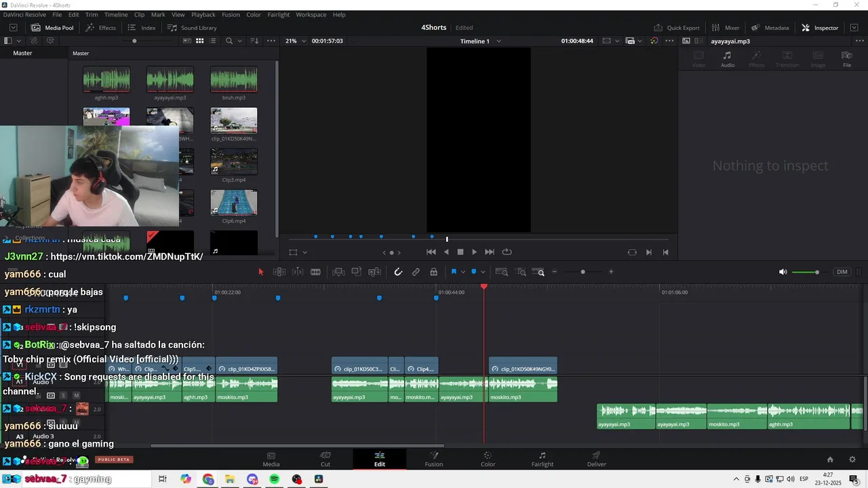
Task: Click the Detail Zoom icon
Action: [x=521, y=272]
